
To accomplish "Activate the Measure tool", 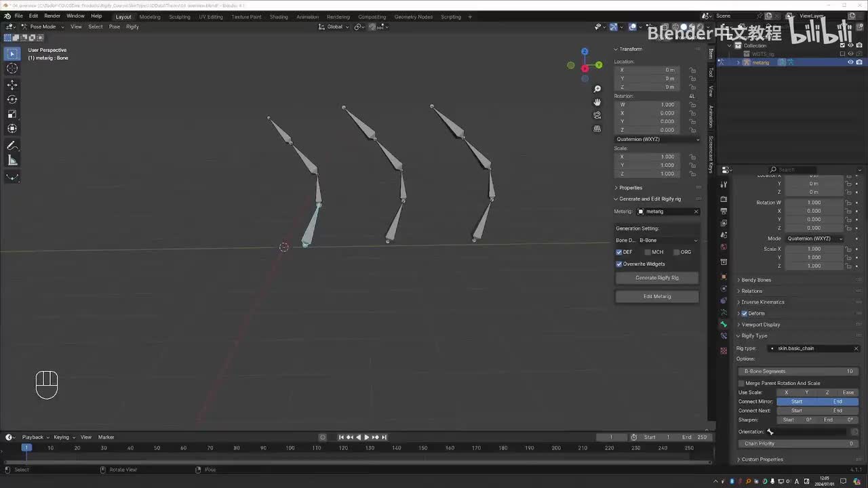I will click(x=12, y=160).
